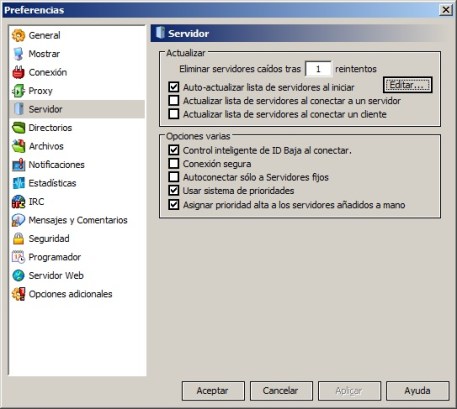Click the Estadísticas chart icon

click(18, 183)
